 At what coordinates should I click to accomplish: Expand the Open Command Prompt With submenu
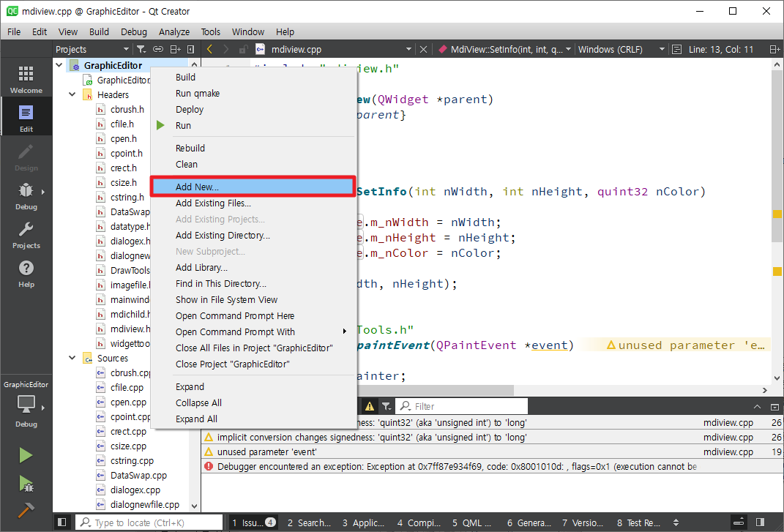(344, 331)
